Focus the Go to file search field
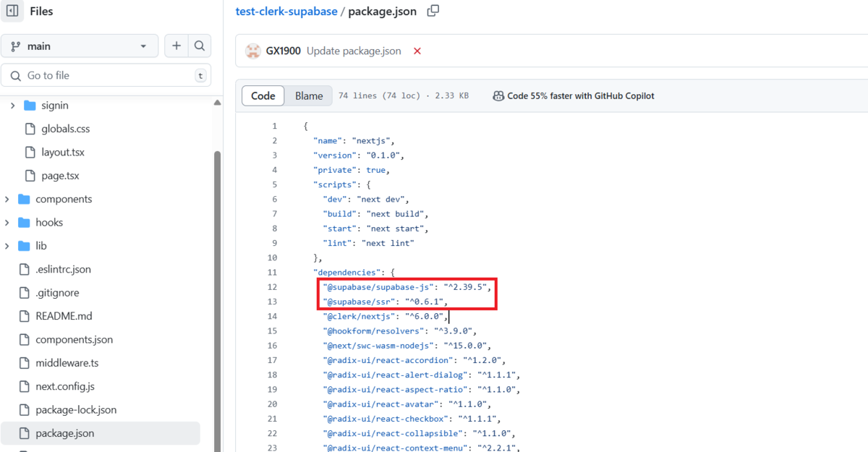The width and height of the screenshot is (868, 452). [x=106, y=75]
